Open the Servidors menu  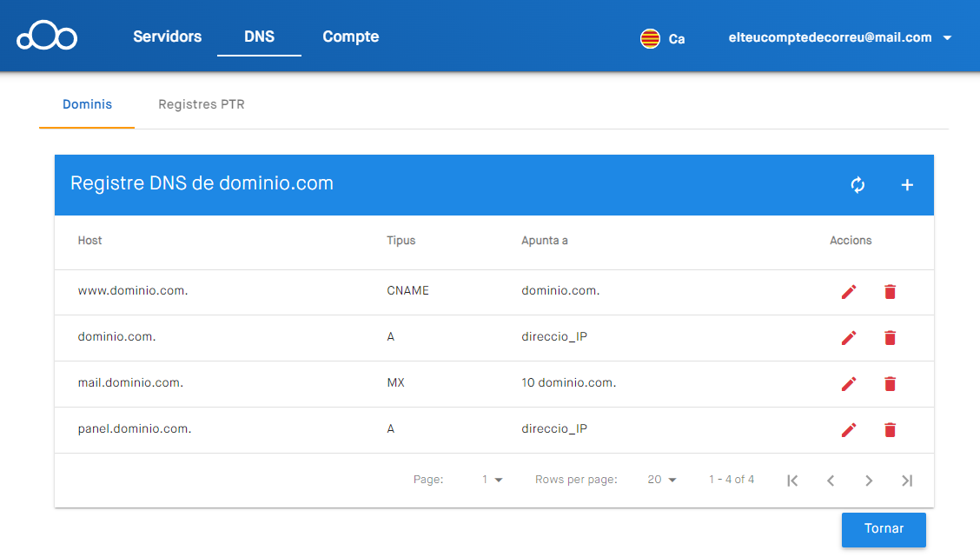point(167,36)
